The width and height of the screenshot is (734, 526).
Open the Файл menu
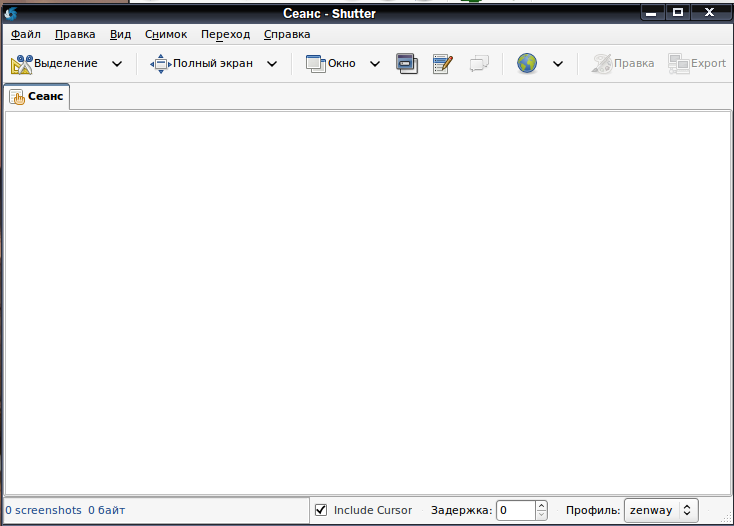coord(26,35)
